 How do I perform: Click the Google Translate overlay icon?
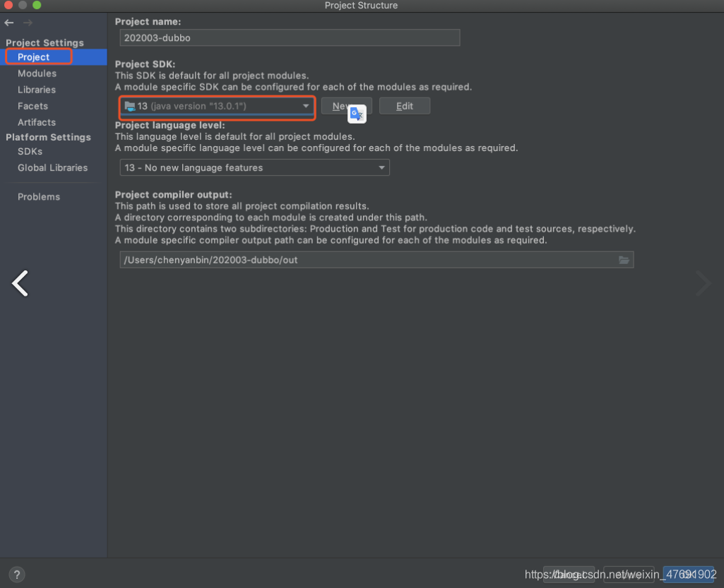(x=357, y=114)
